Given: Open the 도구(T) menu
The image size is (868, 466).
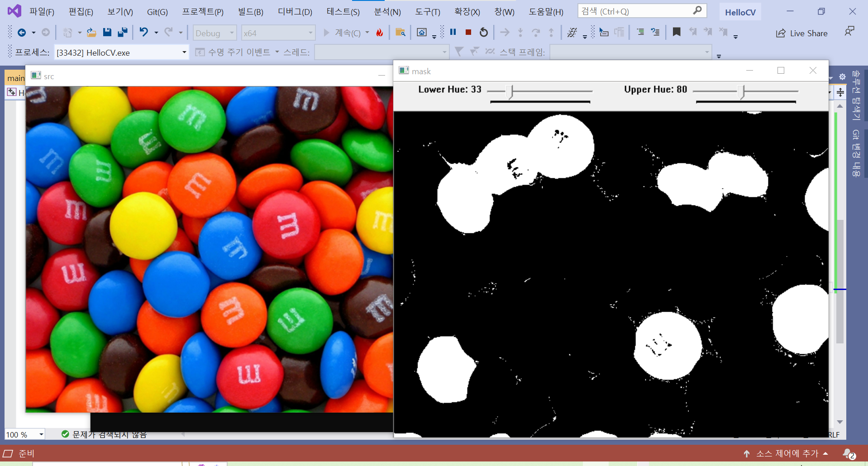Looking at the screenshot, I should click(x=428, y=12).
